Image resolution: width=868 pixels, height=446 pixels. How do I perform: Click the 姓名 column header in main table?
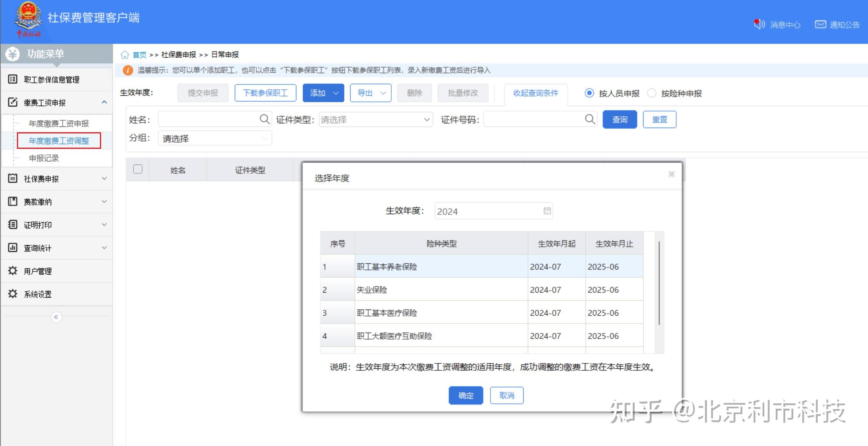(x=178, y=170)
